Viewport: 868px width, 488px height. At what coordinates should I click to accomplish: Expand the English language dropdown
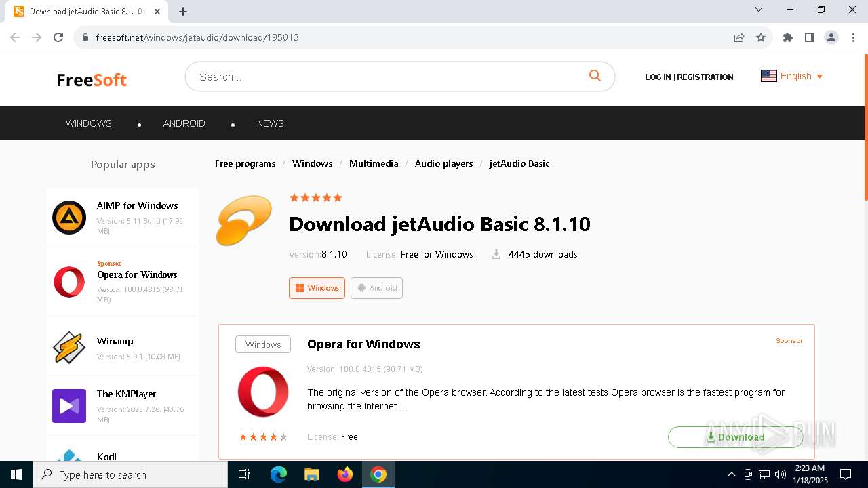coord(802,76)
